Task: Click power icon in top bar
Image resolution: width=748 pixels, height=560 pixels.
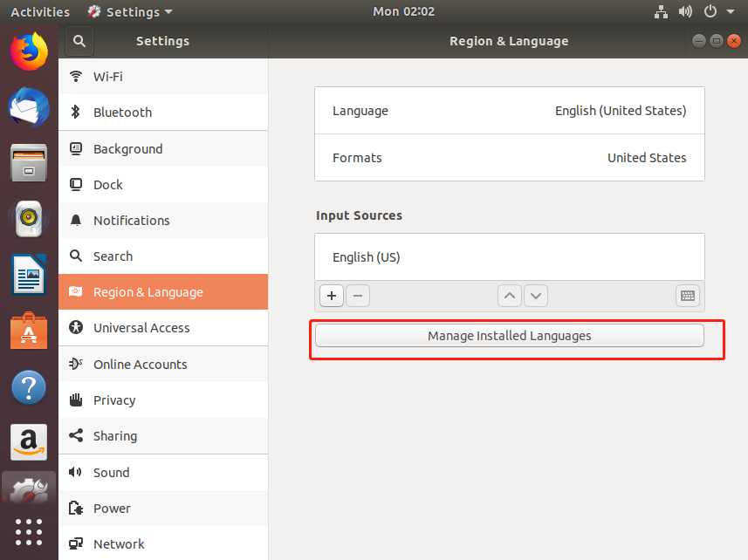Action: tap(710, 11)
